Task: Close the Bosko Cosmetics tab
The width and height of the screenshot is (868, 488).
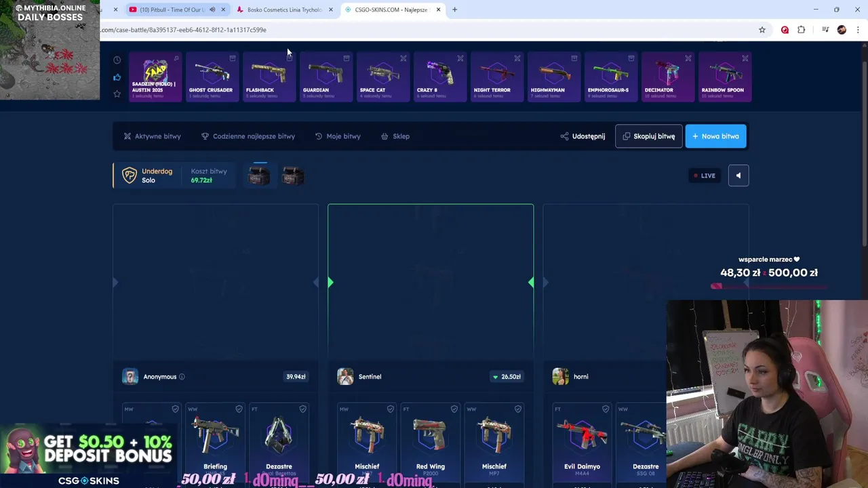Action: click(x=331, y=9)
